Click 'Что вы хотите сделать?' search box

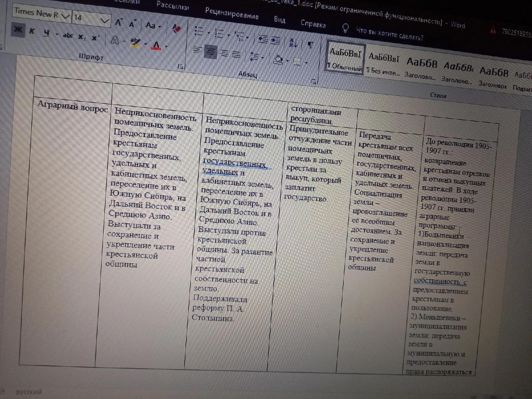pos(390,34)
